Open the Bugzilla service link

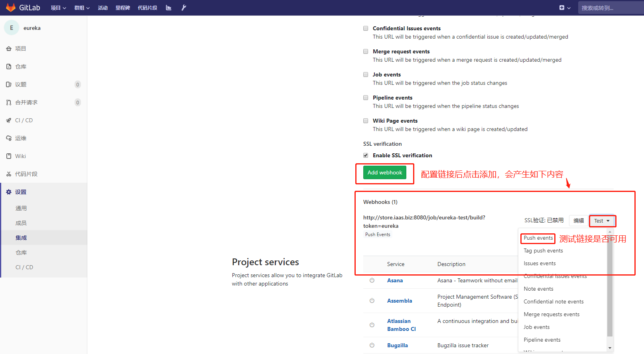[397, 345]
